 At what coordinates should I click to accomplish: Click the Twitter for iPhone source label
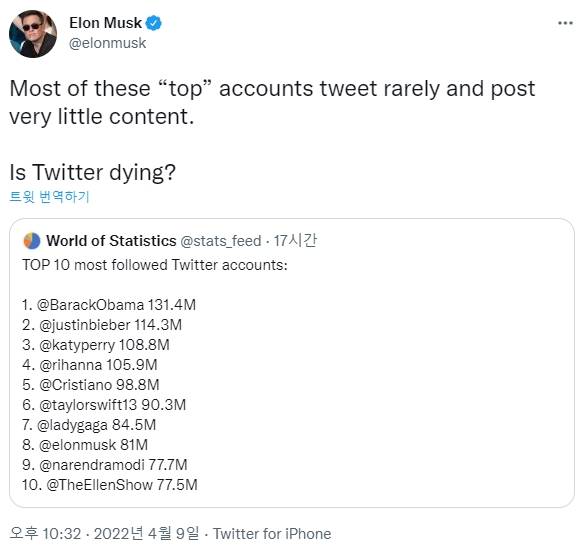tap(272, 534)
